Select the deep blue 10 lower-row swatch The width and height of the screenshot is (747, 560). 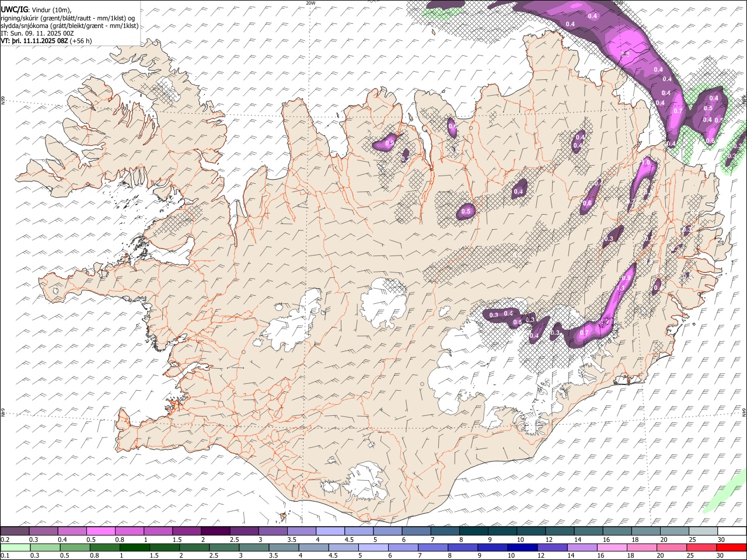522,547
